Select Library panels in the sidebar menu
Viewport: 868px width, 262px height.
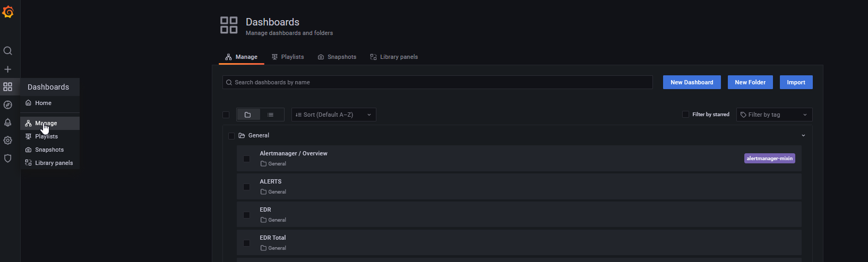[x=54, y=163]
